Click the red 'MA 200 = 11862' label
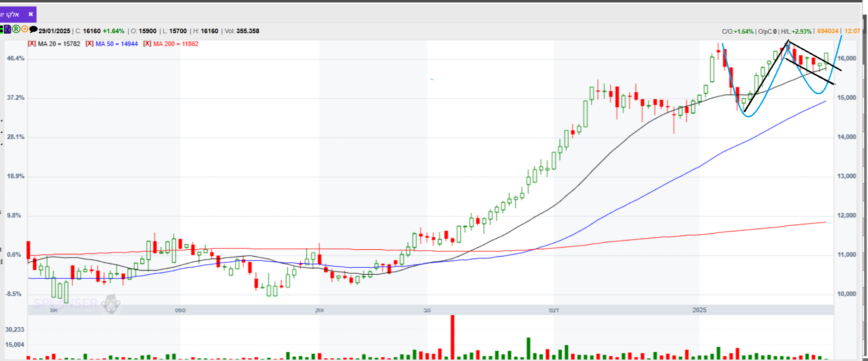This screenshot has width=868, height=361. pyautogui.click(x=176, y=44)
